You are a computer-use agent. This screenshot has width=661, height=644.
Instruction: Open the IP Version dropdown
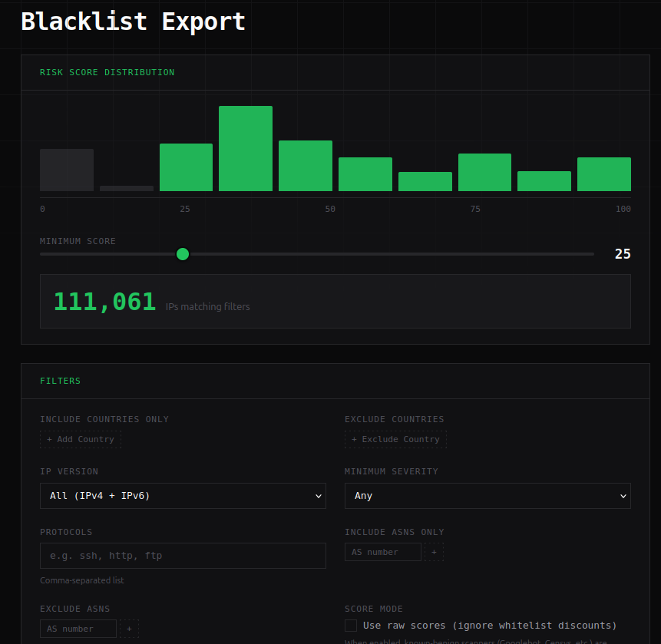(x=183, y=495)
